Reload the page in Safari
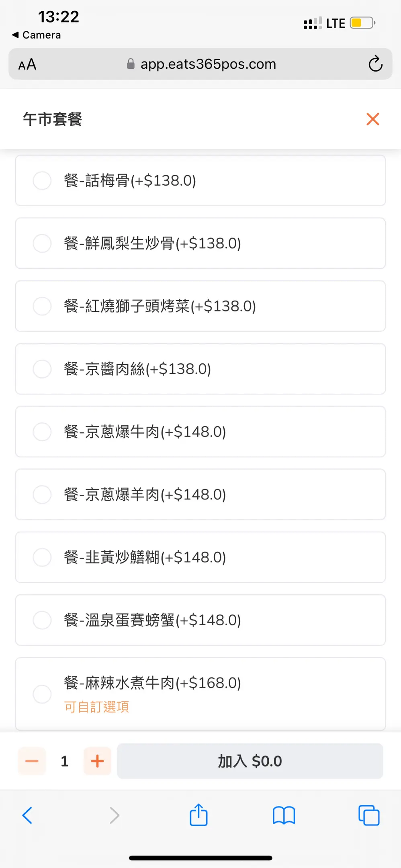The height and width of the screenshot is (868, 401). (x=375, y=64)
